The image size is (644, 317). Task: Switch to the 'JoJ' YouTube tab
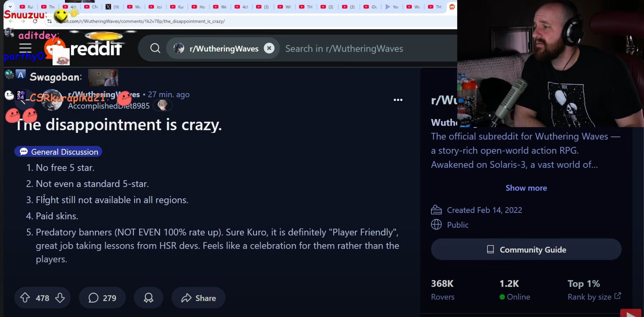[155, 7]
